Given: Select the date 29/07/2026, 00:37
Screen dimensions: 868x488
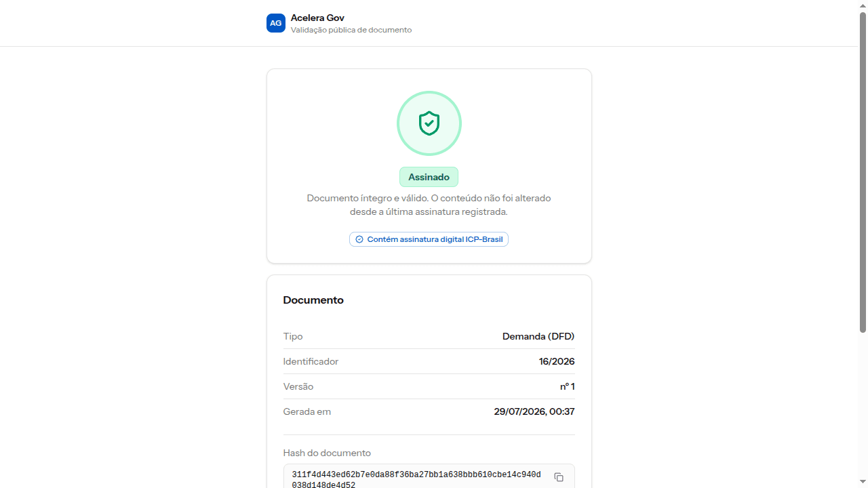Looking at the screenshot, I should point(534,411).
